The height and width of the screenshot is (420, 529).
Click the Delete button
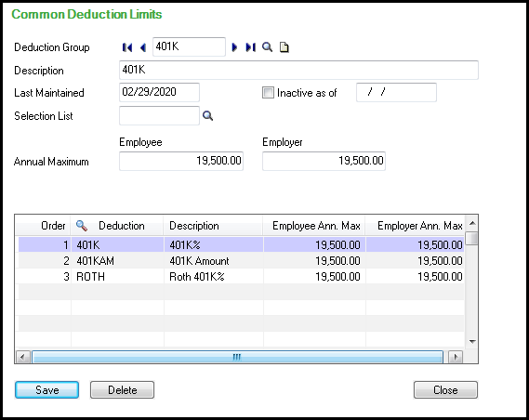(122, 390)
